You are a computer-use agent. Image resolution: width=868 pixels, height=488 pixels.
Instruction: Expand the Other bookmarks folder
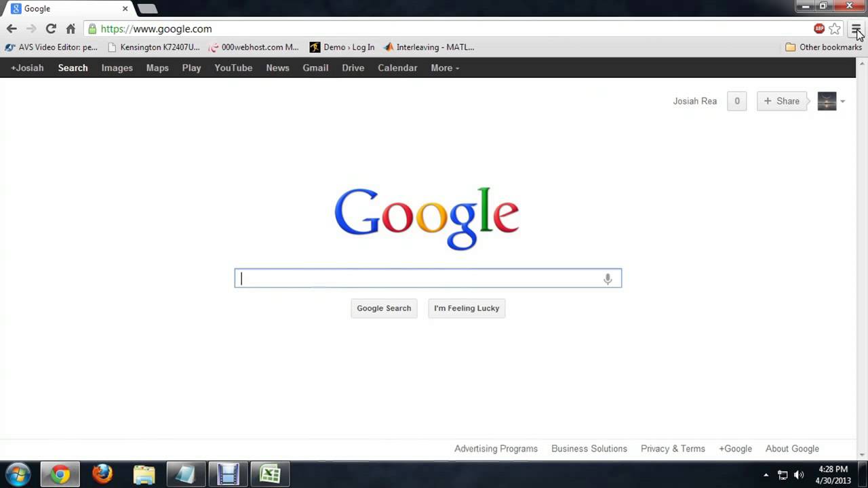[823, 47]
